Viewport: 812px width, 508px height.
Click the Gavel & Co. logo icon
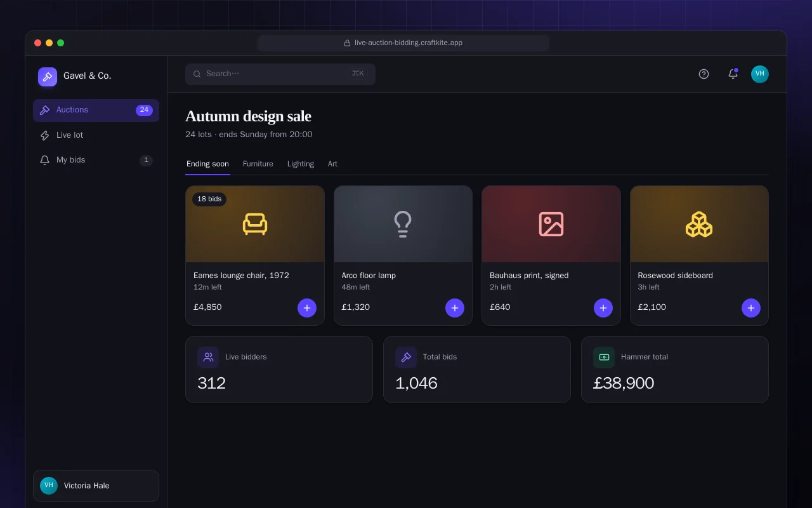pyautogui.click(x=48, y=77)
